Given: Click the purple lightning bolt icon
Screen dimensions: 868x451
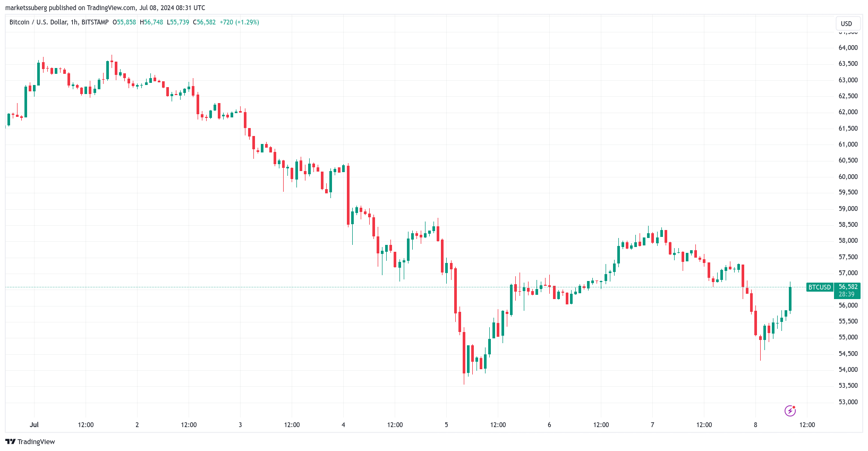Looking at the screenshot, I should click(x=790, y=411).
